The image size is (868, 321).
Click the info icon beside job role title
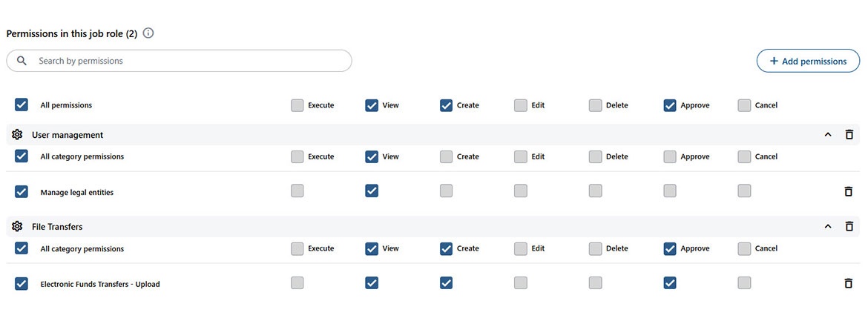[x=148, y=33]
